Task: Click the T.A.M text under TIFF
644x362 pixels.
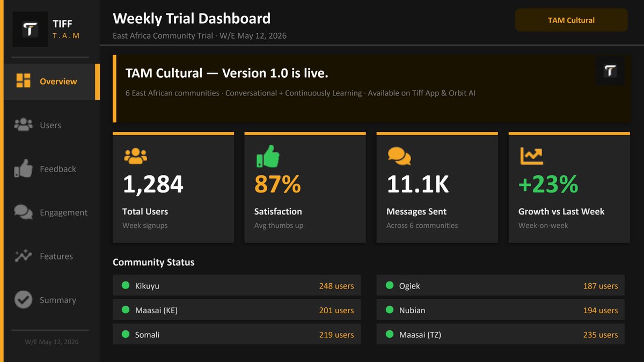Action: (66, 35)
